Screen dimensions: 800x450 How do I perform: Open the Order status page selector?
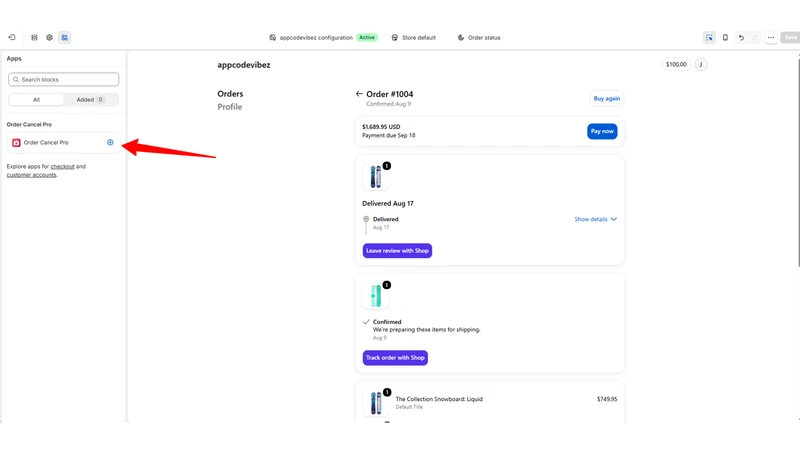(479, 37)
